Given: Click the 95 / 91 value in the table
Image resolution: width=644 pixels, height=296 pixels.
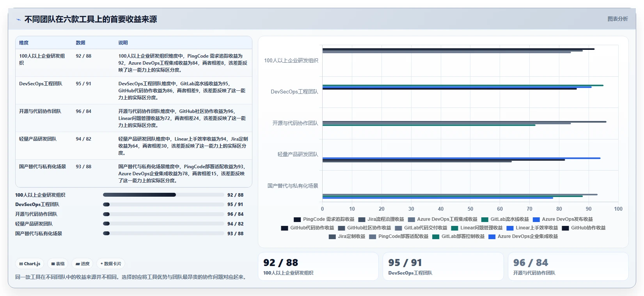Looking at the screenshot, I should (x=83, y=84).
